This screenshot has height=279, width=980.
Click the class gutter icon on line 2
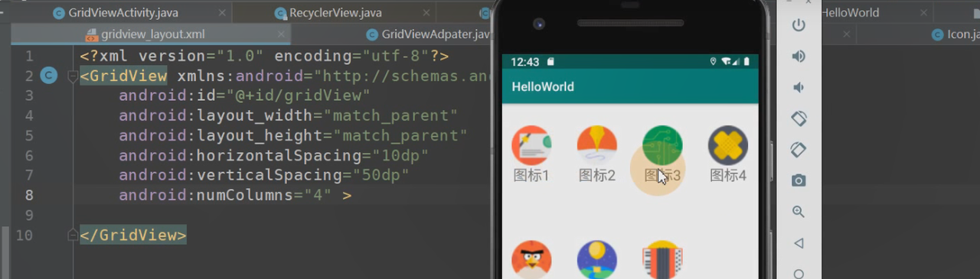[x=49, y=76]
